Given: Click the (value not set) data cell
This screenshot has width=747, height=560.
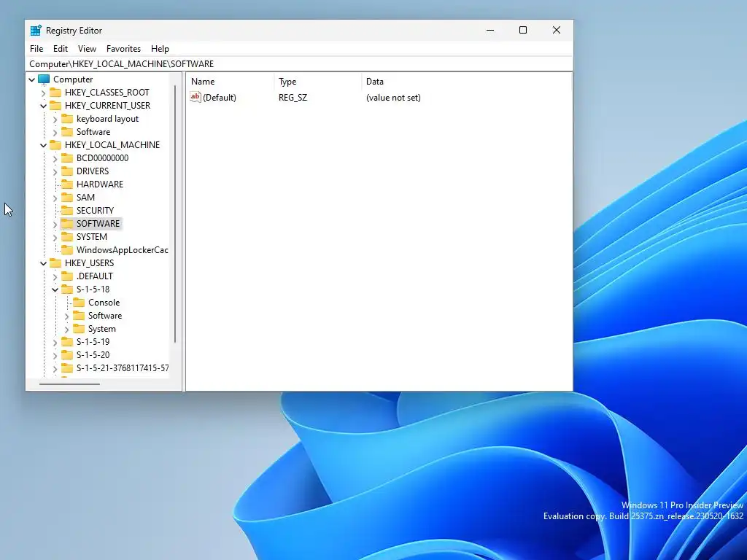Looking at the screenshot, I should click(x=393, y=98).
